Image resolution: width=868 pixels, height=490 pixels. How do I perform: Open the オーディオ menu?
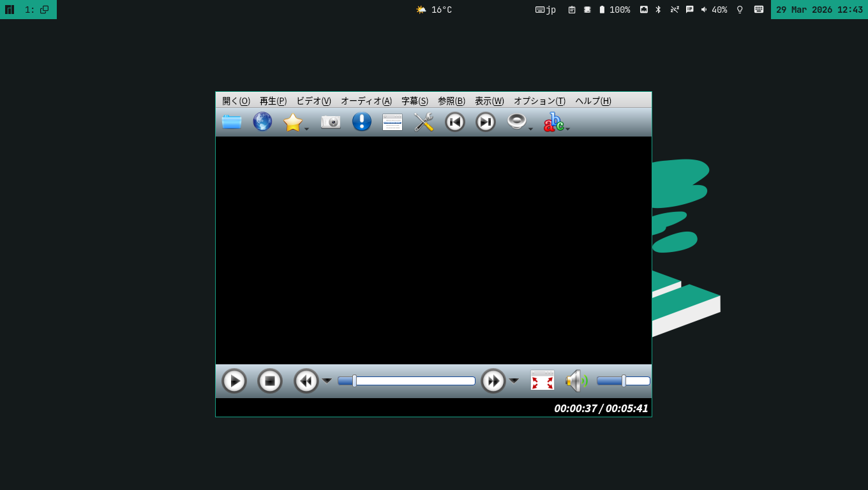(367, 101)
